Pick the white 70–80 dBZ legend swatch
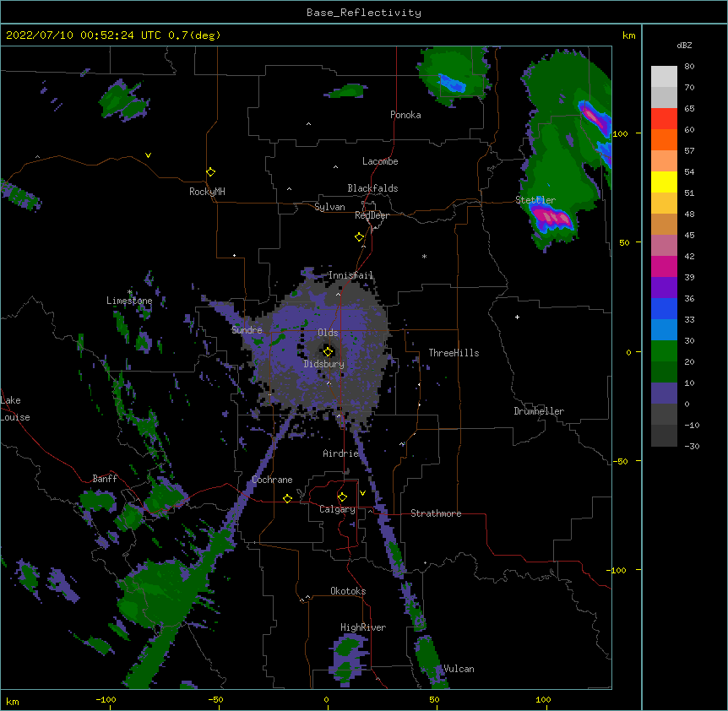 click(664, 76)
